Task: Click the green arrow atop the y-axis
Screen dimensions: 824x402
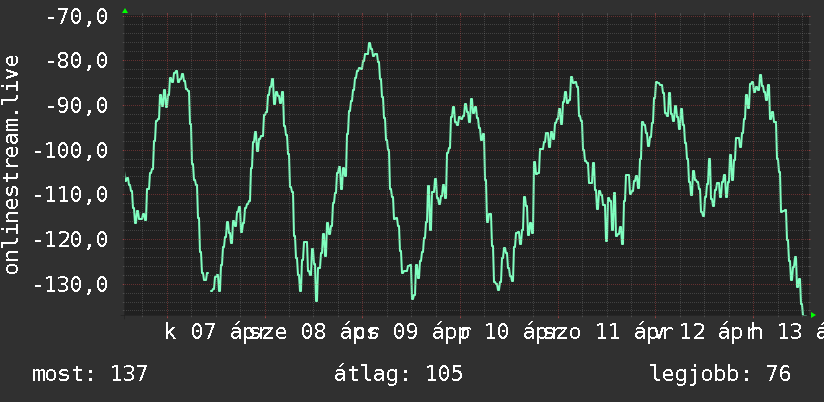Action: click(x=125, y=11)
